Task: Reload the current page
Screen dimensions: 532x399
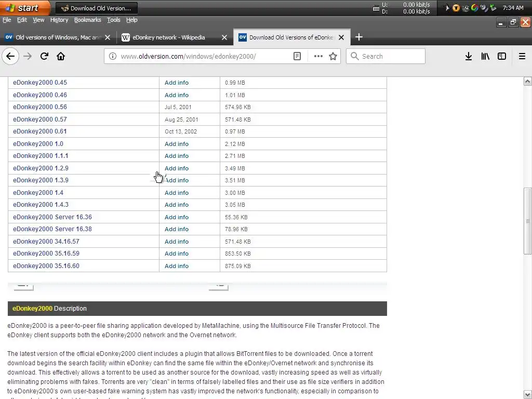Action: (x=44, y=56)
